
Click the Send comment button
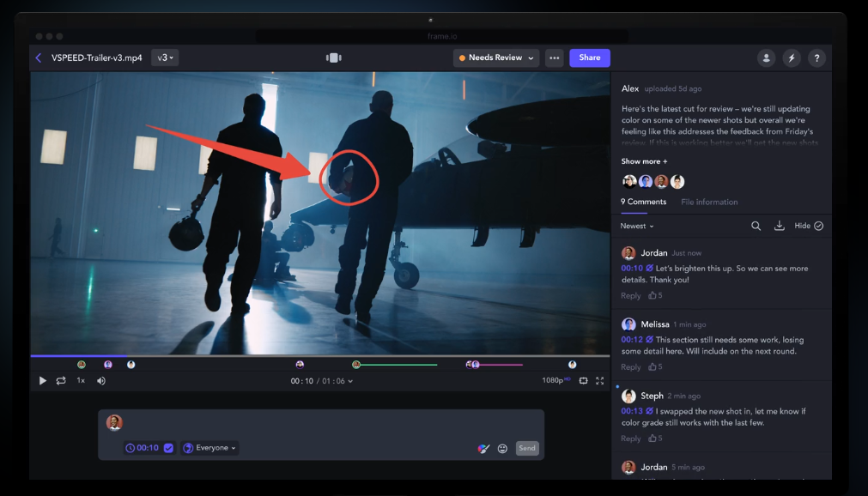(x=527, y=449)
